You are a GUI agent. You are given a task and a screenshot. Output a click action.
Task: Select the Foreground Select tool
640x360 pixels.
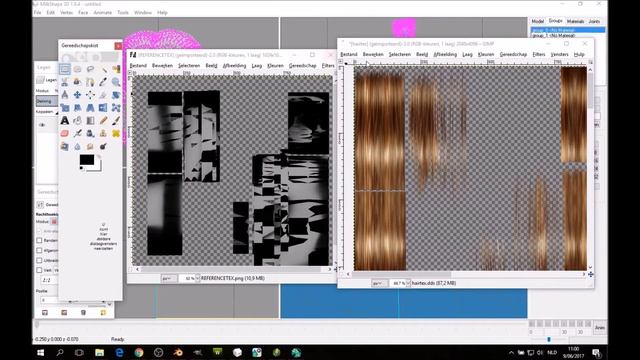point(77,82)
